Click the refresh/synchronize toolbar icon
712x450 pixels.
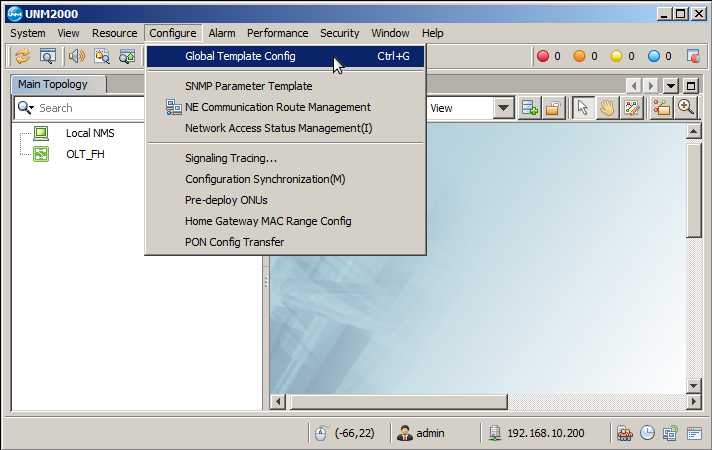point(23,56)
